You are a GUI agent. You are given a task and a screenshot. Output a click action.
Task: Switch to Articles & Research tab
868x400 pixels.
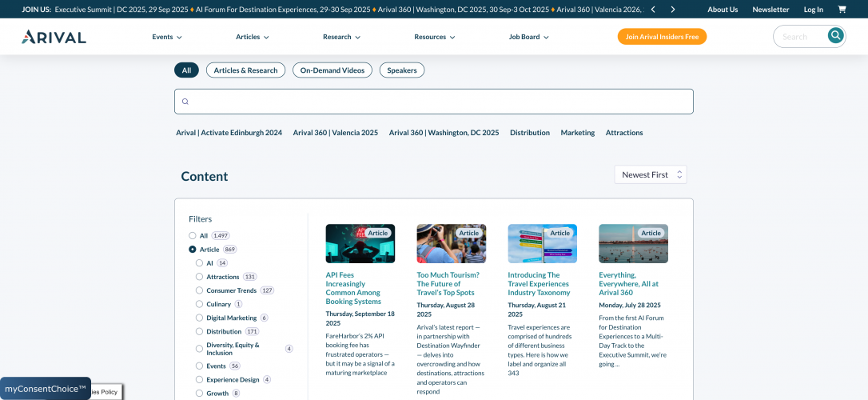(246, 70)
